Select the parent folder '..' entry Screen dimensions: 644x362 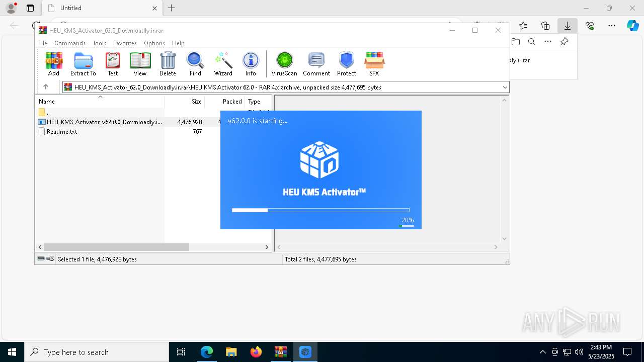click(x=44, y=113)
